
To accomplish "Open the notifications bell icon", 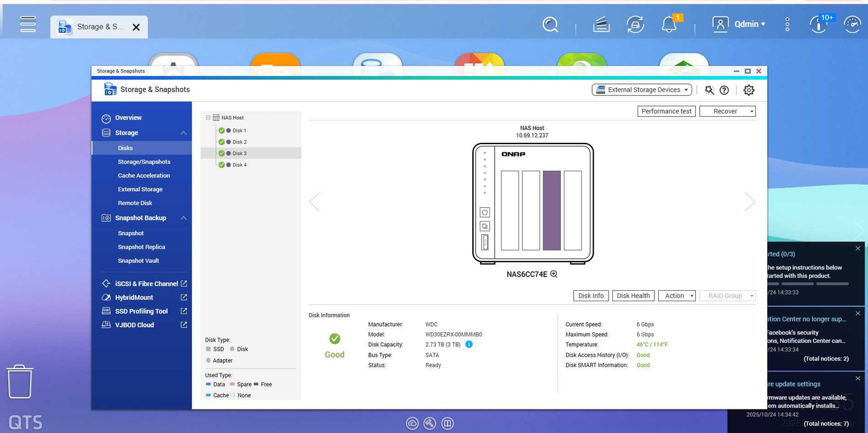I will click(670, 25).
